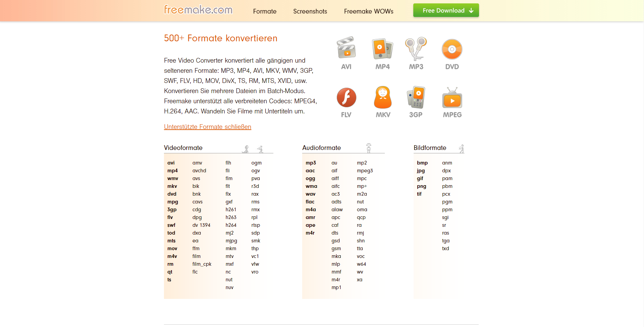Viewport: 644px width, 327px height.
Task: Select the MP4 player format icon
Action: pos(382,48)
